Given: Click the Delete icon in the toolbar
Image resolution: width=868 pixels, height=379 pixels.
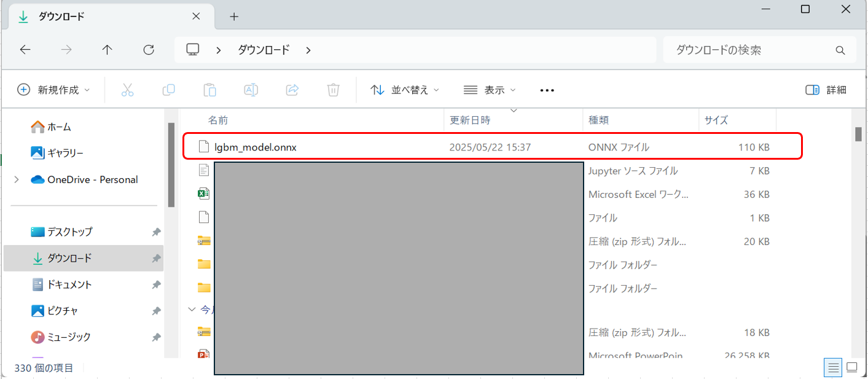Looking at the screenshot, I should tap(333, 90).
